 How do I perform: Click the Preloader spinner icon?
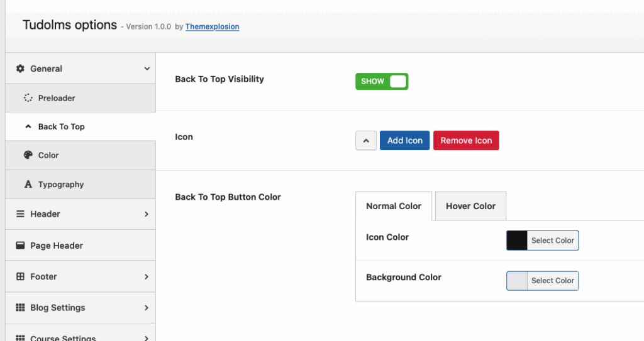point(28,98)
